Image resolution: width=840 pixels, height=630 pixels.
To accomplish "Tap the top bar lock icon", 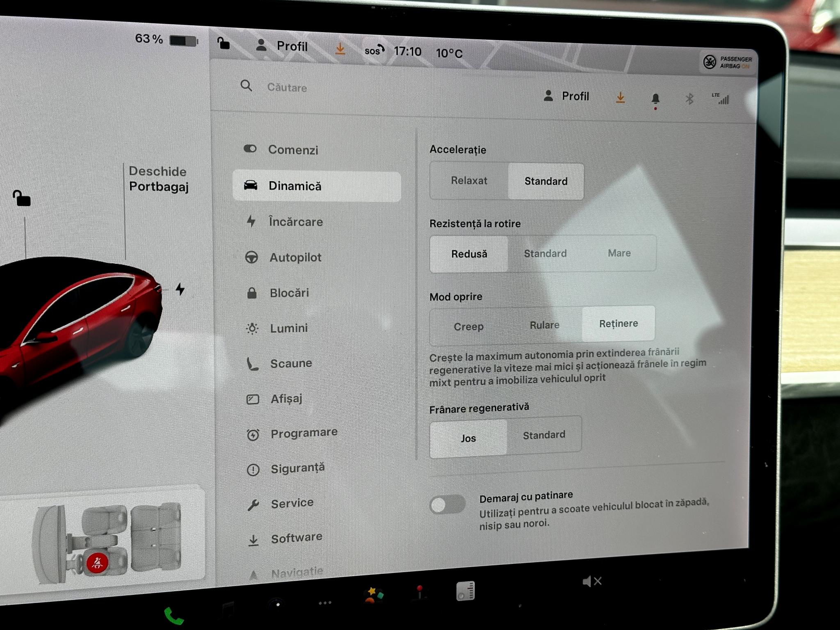I will (223, 43).
